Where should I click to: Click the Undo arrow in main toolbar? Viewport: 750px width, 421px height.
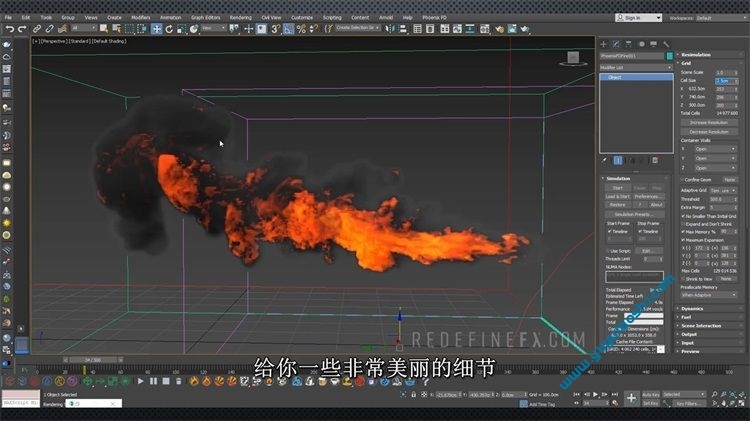pos(9,29)
